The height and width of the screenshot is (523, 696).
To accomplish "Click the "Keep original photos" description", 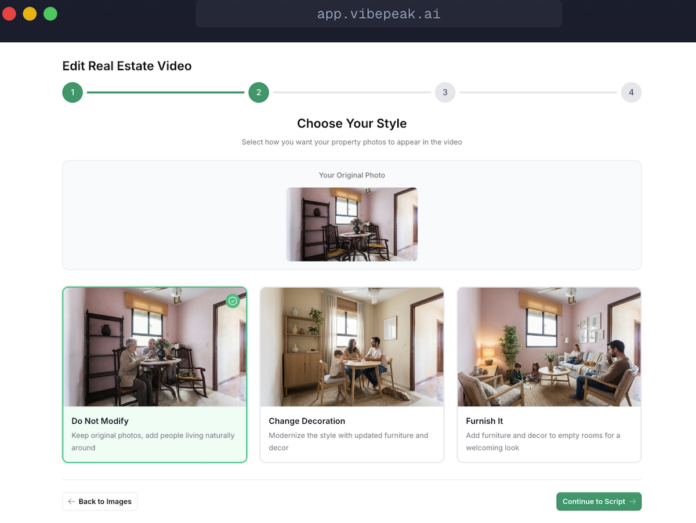I will pyautogui.click(x=153, y=441).
